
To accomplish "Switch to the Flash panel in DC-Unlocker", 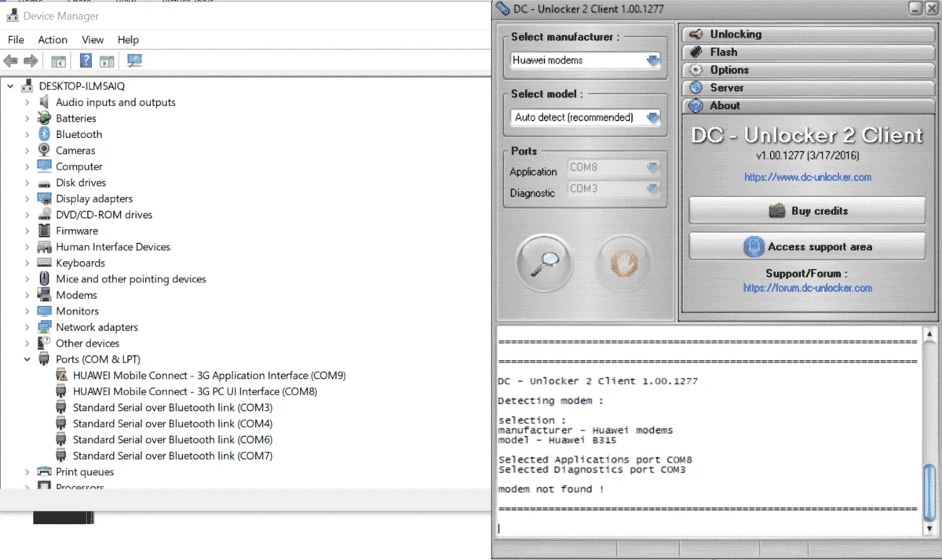I will (x=809, y=52).
